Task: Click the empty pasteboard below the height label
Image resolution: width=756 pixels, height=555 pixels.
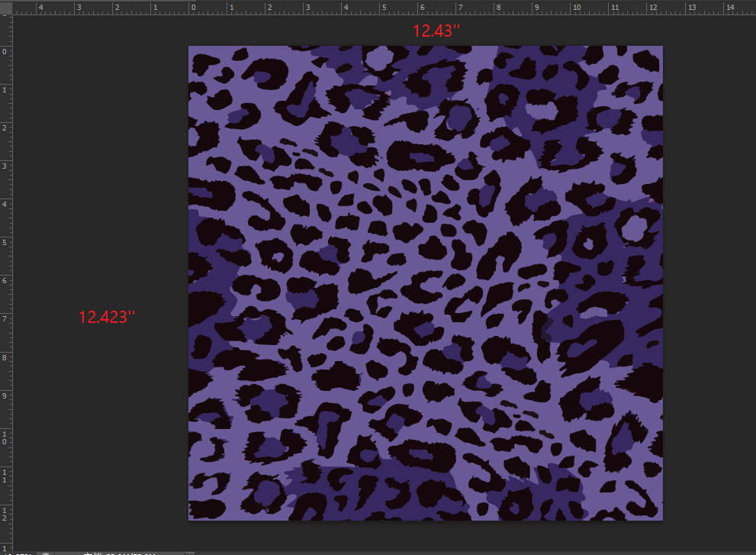Action: point(107,428)
